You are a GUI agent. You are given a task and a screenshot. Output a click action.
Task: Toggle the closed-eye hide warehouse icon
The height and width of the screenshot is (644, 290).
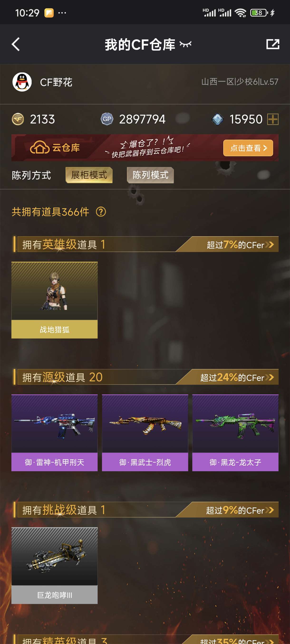(x=185, y=44)
